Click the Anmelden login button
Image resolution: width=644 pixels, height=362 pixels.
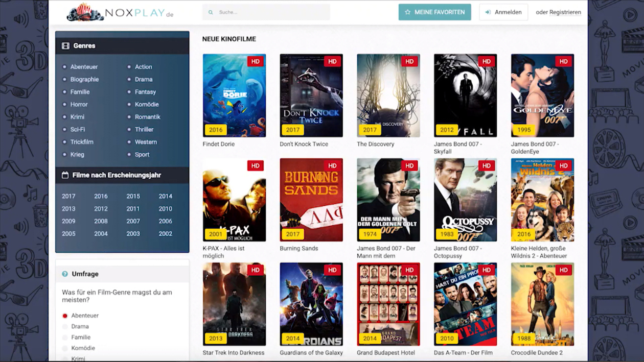coord(503,12)
